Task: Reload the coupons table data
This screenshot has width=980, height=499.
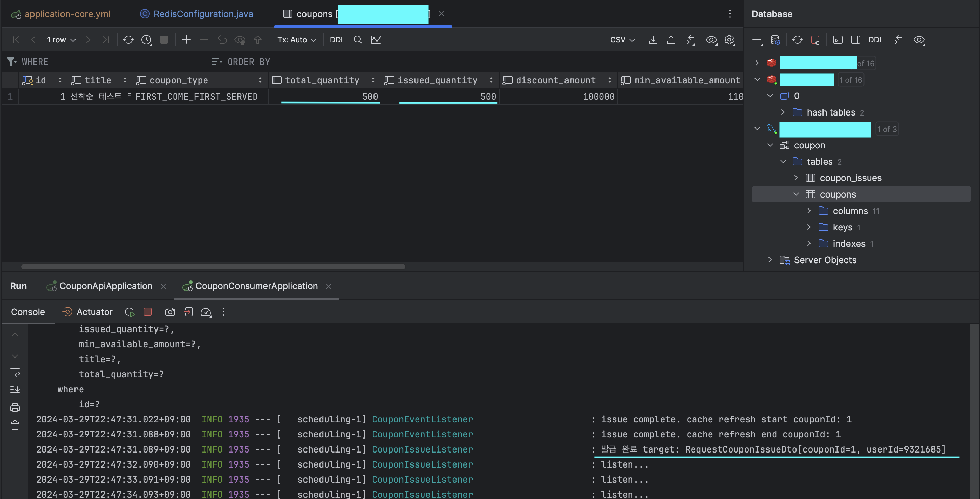Action: point(128,40)
